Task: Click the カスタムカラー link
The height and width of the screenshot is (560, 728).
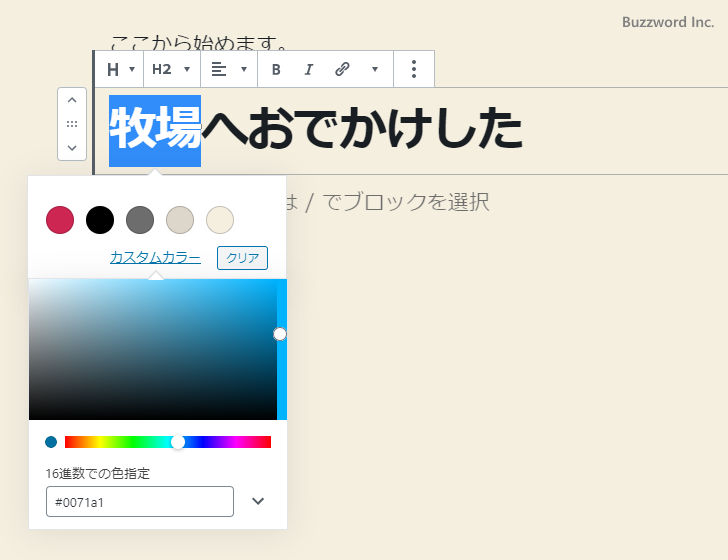Action: 156,257
